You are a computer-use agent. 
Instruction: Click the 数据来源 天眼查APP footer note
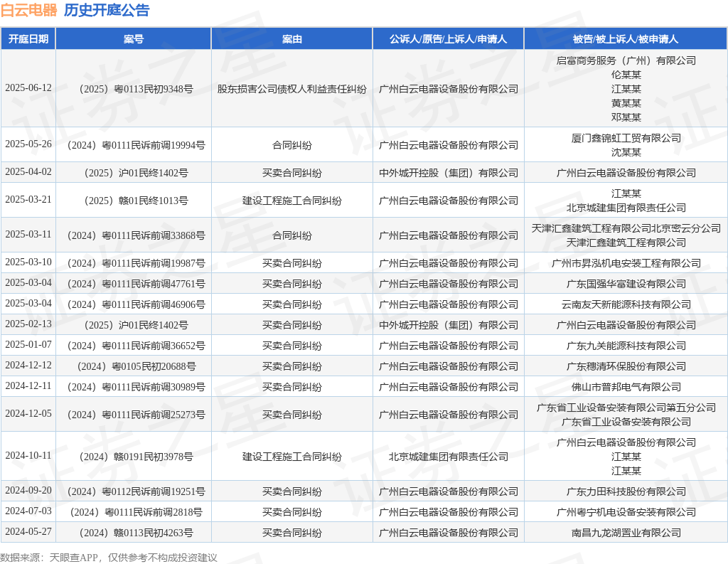(x=109, y=558)
